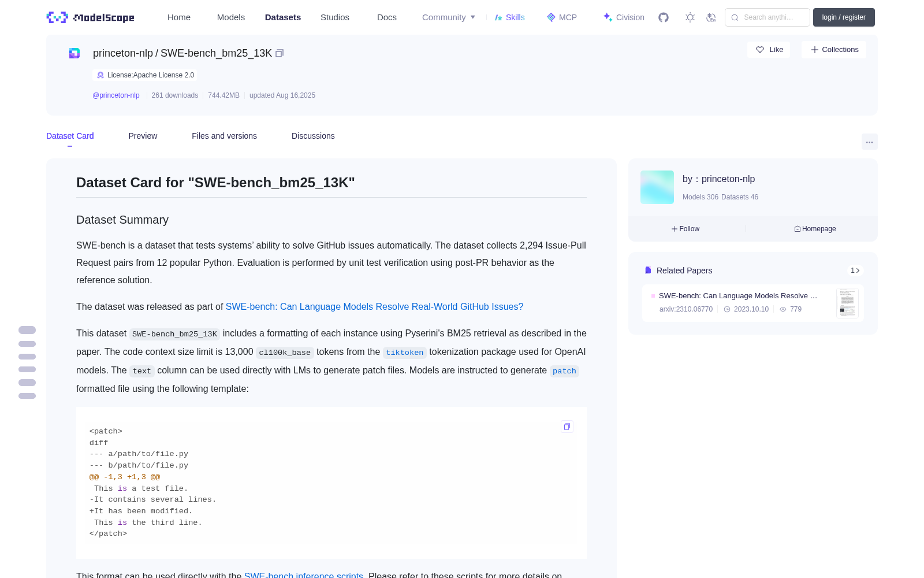Open the tiktoken link
The height and width of the screenshot is (578, 924).
(x=404, y=353)
